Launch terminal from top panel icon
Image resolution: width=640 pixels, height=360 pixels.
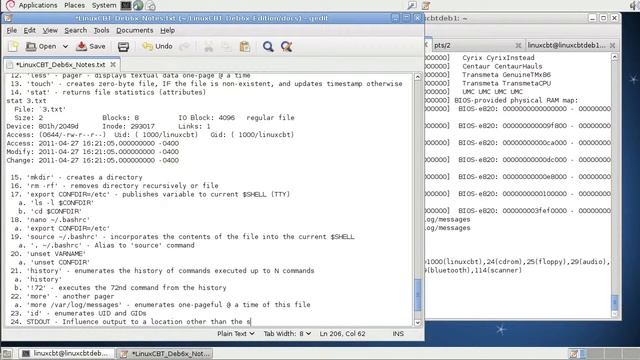click(x=126, y=5)
